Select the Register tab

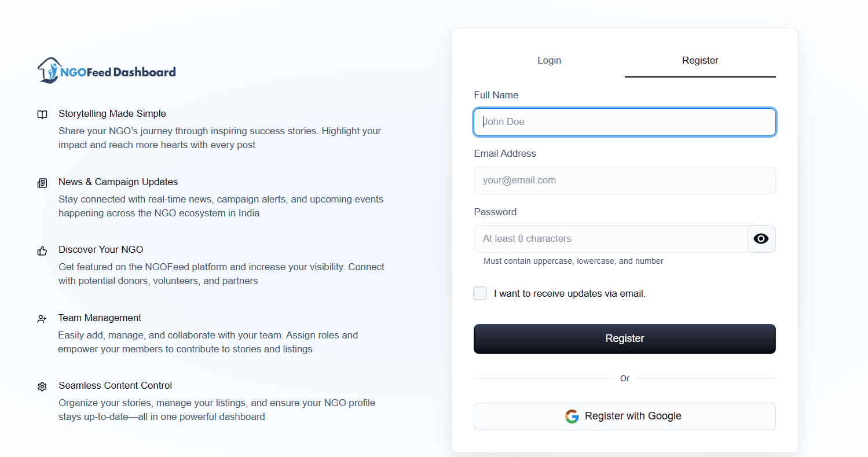click(x=699, y=60)
